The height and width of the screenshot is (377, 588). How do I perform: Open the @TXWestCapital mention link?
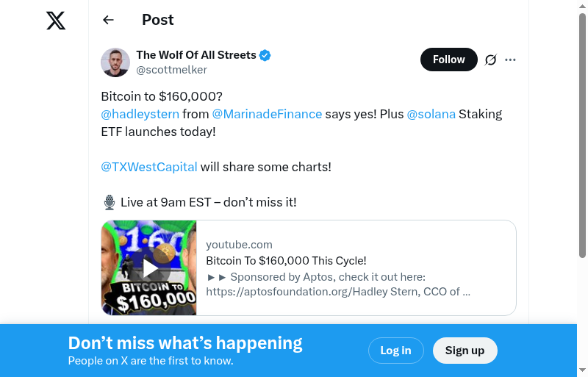click(x=149, y=167)
